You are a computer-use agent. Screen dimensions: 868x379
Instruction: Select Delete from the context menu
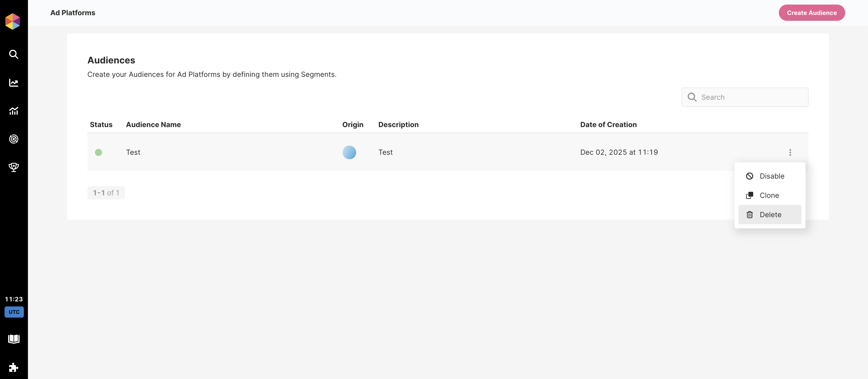coord(770,214)
